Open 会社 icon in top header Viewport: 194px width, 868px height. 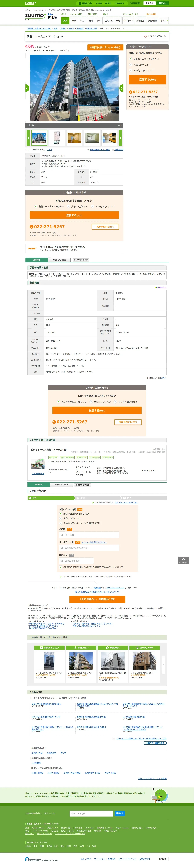tap(108, 3)
